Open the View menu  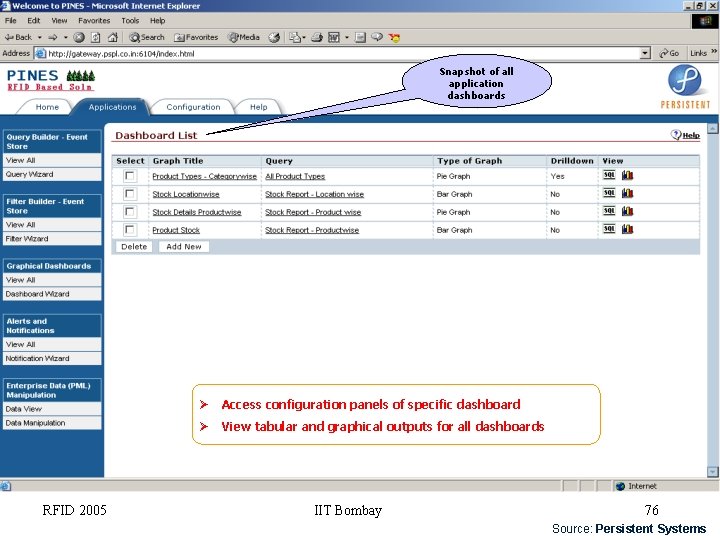59,21
